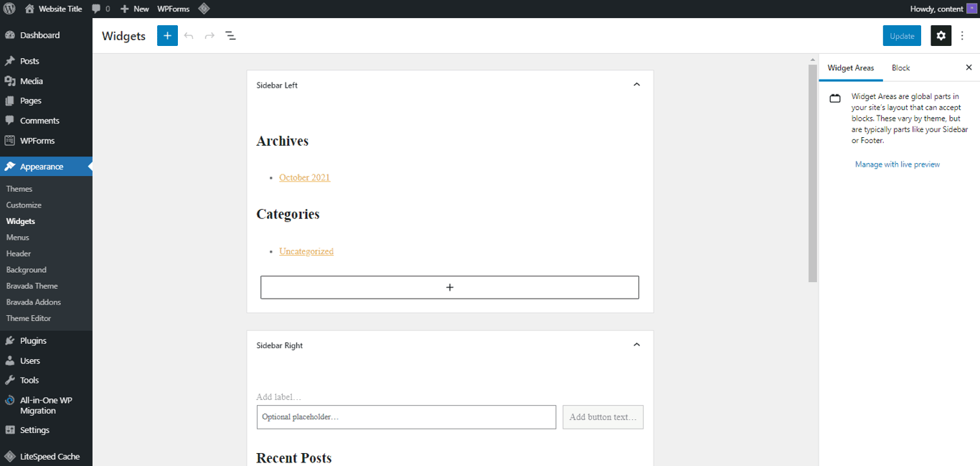Click the Plugins plug icon
The height and width of the screenshot is (466, 980).
(10, 340)
